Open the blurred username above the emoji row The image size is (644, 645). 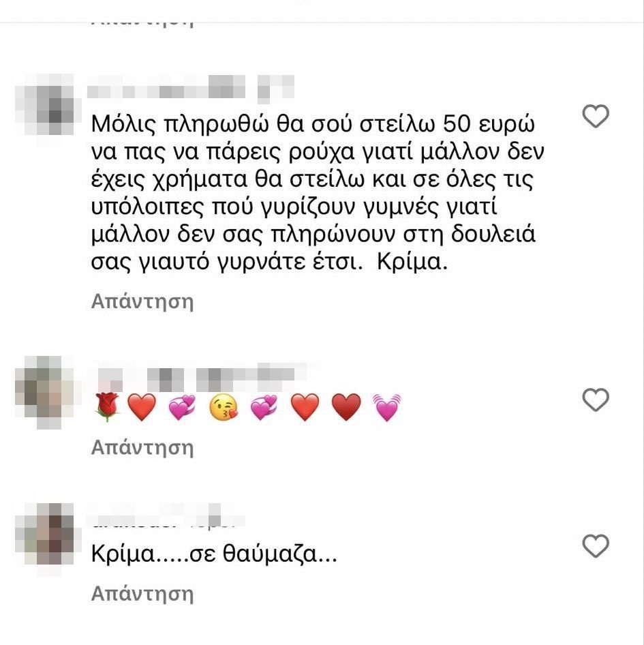(x=203, y=377)
